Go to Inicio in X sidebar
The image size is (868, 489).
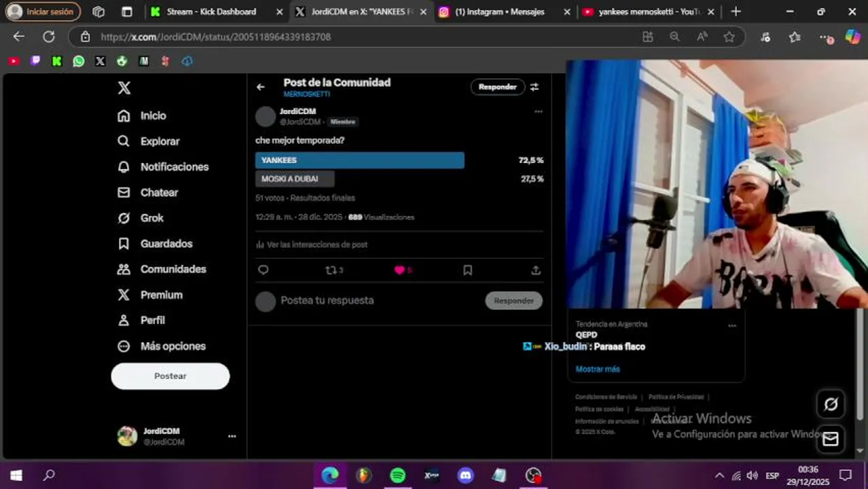pyautogui.click(x=142, y=115)
